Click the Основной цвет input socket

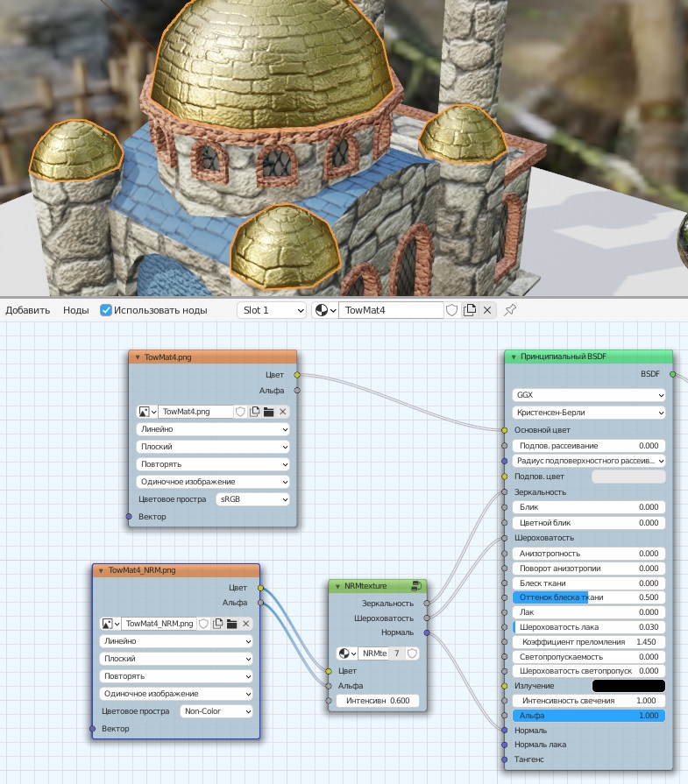tap(504, 430)
